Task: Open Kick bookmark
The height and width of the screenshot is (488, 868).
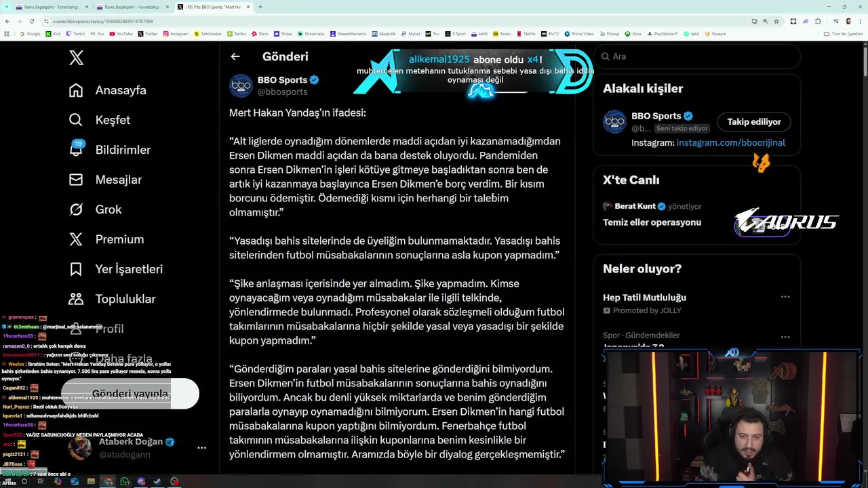Action: click(53, 34)
